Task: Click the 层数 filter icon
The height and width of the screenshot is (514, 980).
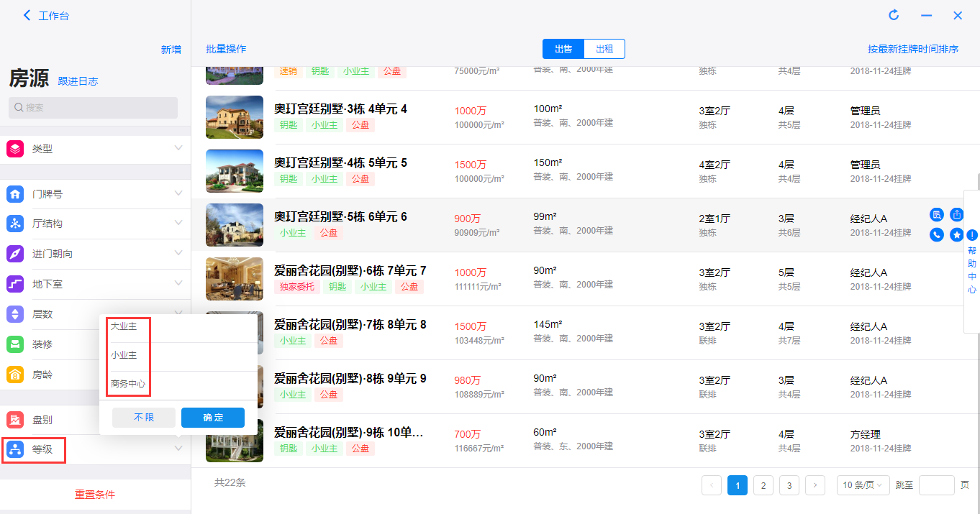Action: [15, 314]
